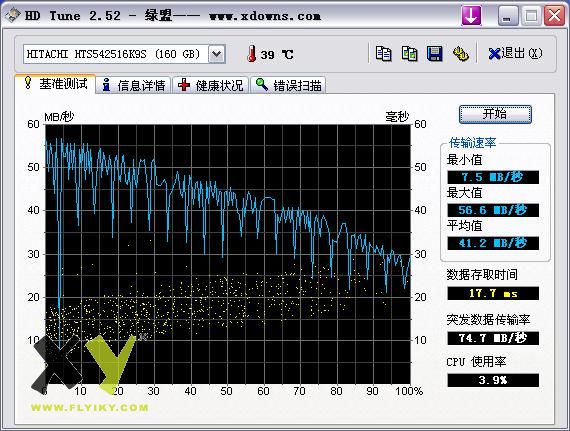The width and height of the screenshot is (570, 431).
Task: Click the CPU usage 3.9% value
Action: [x=493, y=380]
